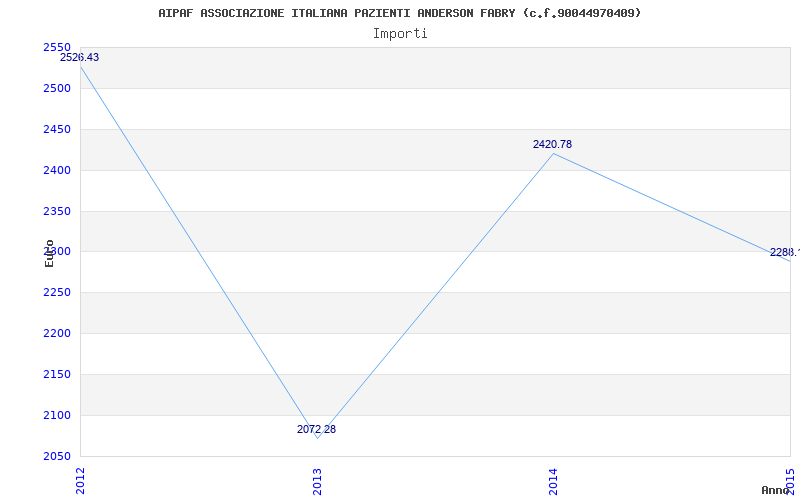
Task: Click the 2350 y-axis tick
Action: (57, 211)
